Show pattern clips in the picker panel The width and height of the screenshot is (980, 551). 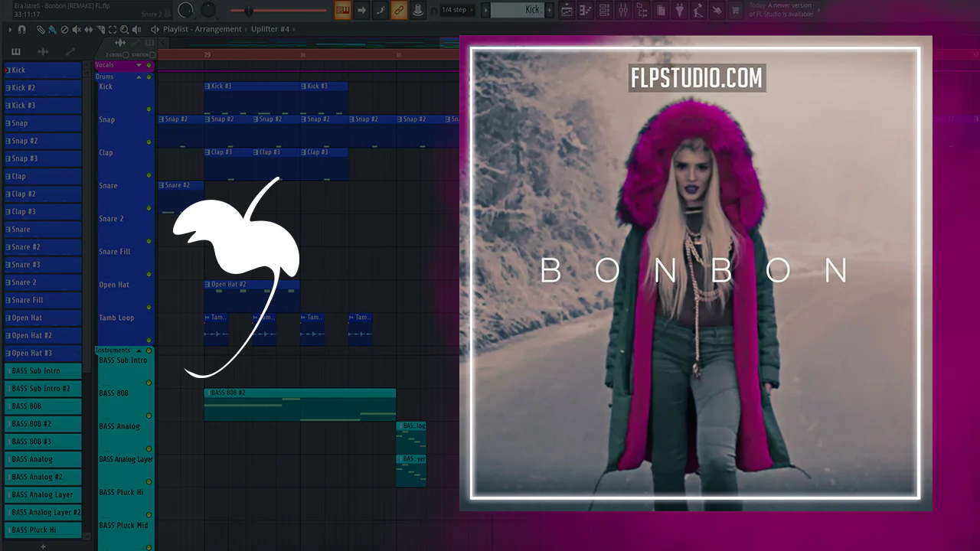tap(16, 51)
